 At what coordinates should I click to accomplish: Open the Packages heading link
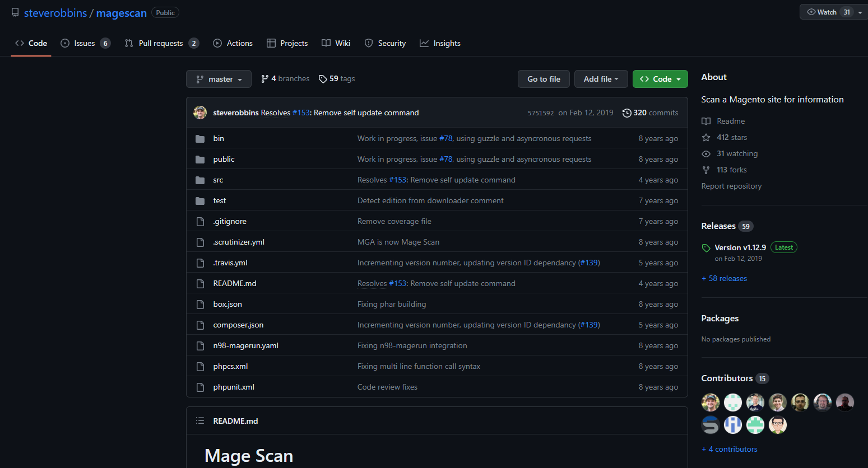(720, 319)
